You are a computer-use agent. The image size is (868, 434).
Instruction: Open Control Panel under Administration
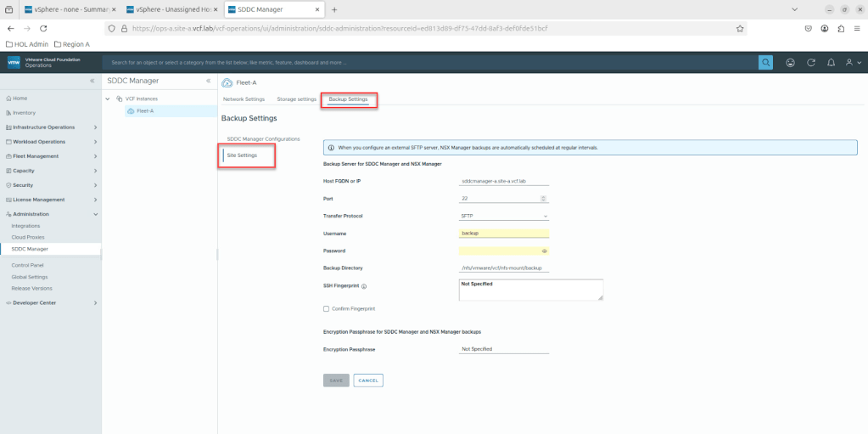point(27,266)
